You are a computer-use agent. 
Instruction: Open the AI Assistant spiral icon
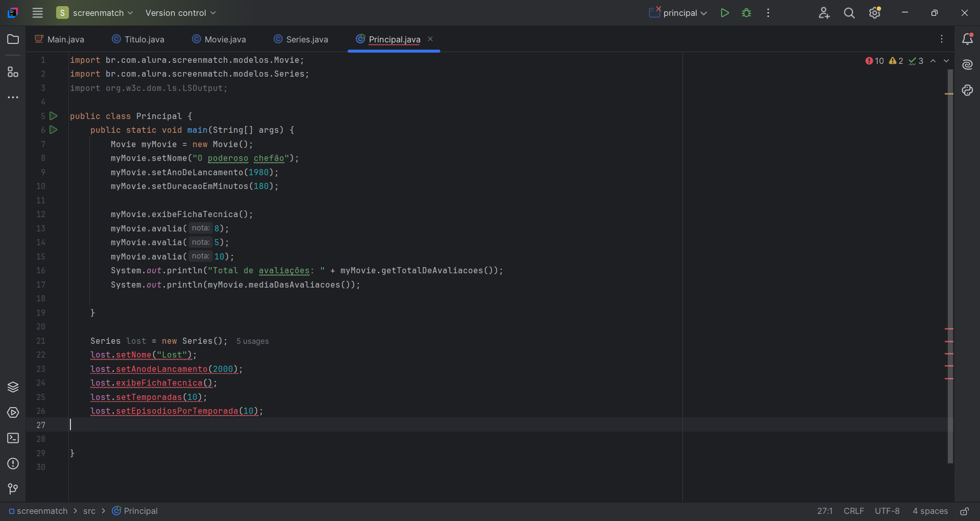967,64
